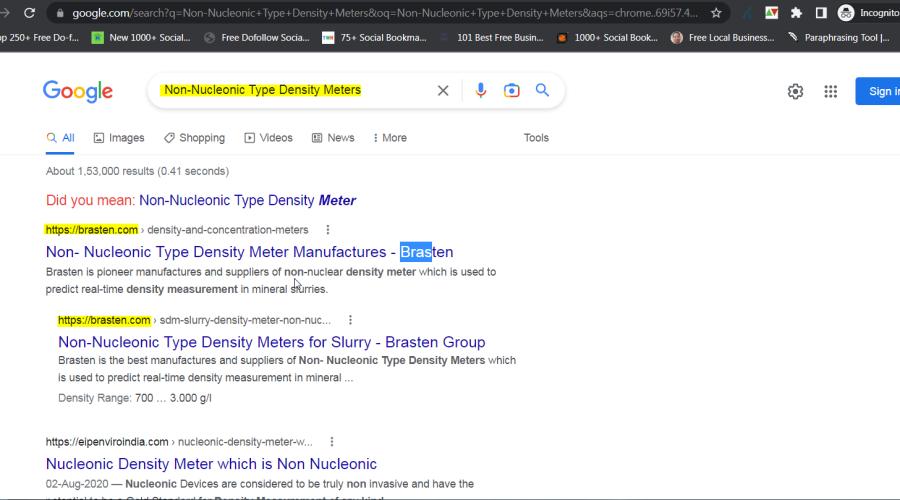Reload the page
Viewport: 900px width, 500px height.
(29, 13)
